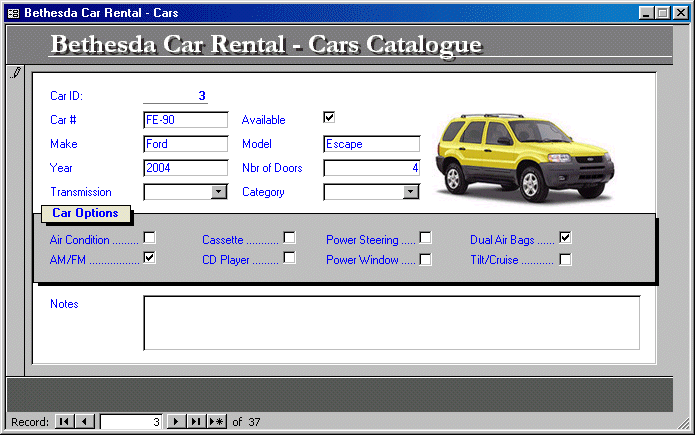Click the Car # field FE-90
695x435 pixels.
[x=186, y=120]
